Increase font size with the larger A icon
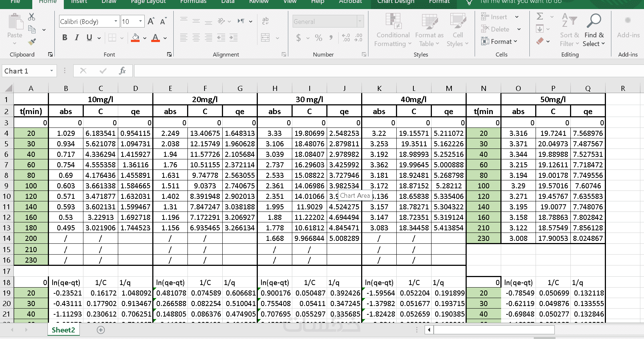 point(151,21)
